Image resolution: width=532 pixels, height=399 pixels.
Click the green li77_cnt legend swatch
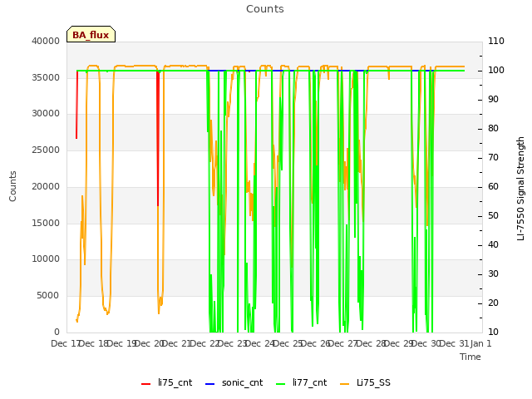(281, 384)
